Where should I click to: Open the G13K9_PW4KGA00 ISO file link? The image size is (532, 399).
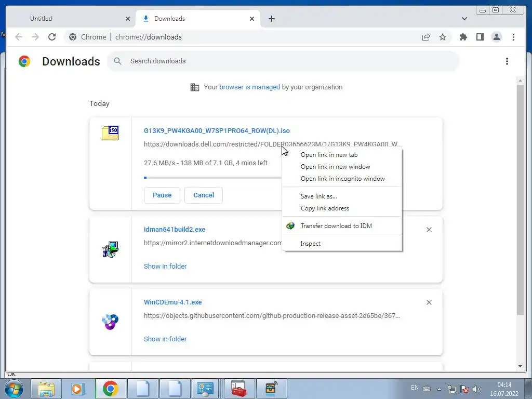tap(217, 130)
